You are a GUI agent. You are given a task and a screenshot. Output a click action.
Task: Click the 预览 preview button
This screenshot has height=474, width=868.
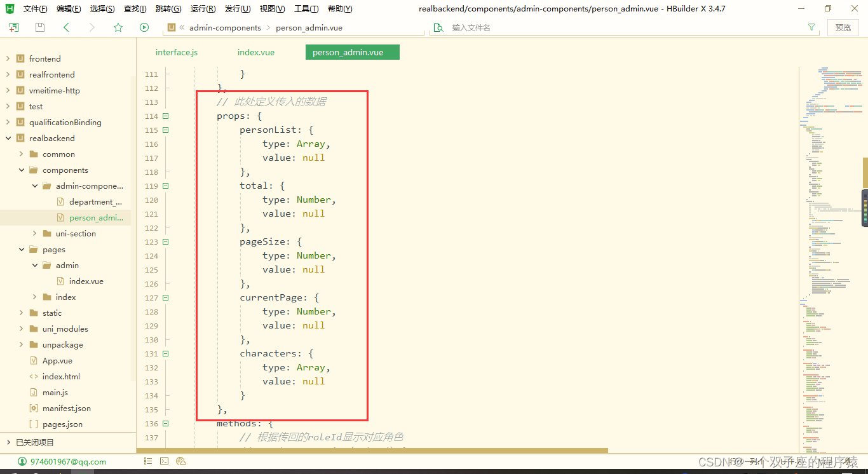[843, 27]
